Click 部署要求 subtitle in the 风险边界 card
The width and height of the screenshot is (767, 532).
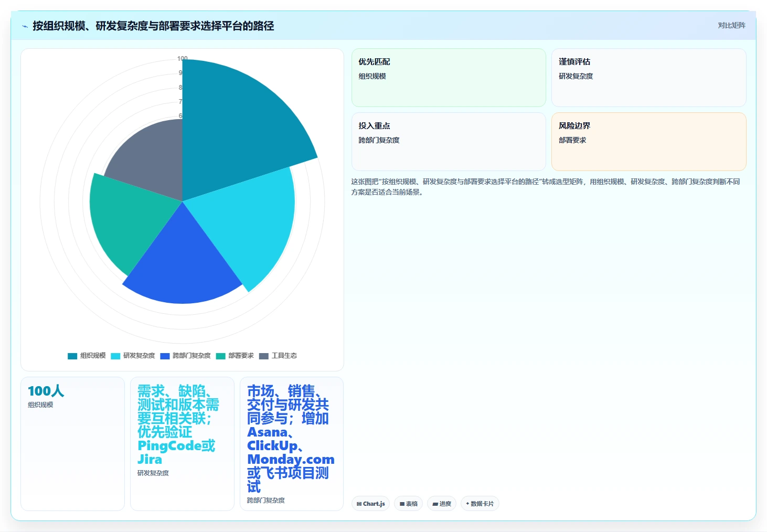pos(572,140)
